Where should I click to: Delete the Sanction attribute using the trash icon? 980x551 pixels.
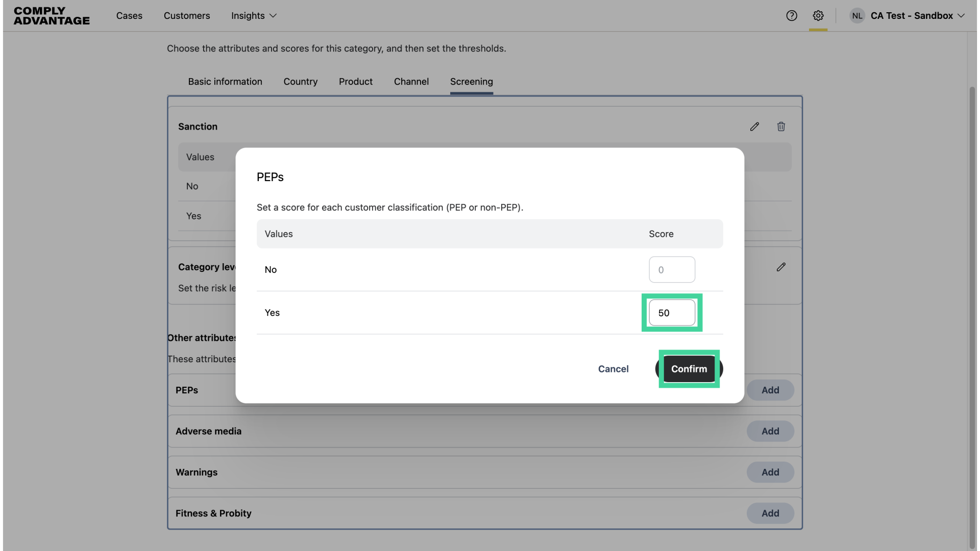[781, 126]
